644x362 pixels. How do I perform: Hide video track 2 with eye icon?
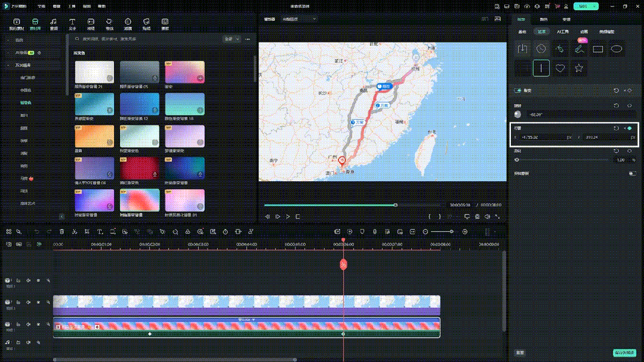tap(39, 302)
